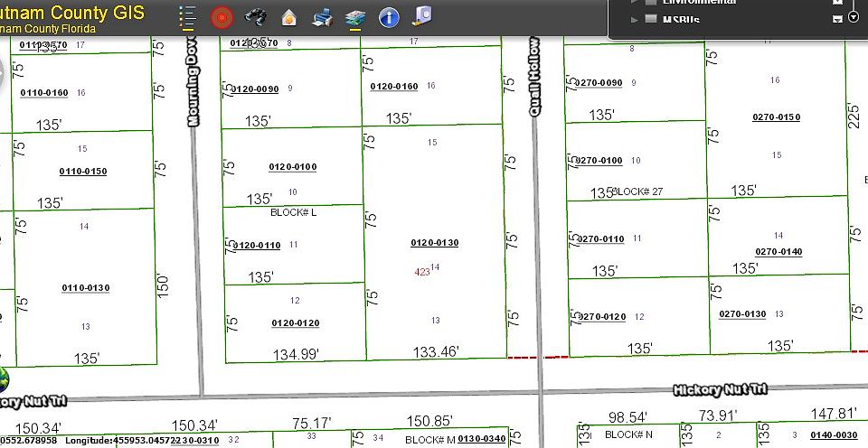Screen dimensions: 868x448
Task: Select the blue info identify tool
Action: click(x=389, y=17)
